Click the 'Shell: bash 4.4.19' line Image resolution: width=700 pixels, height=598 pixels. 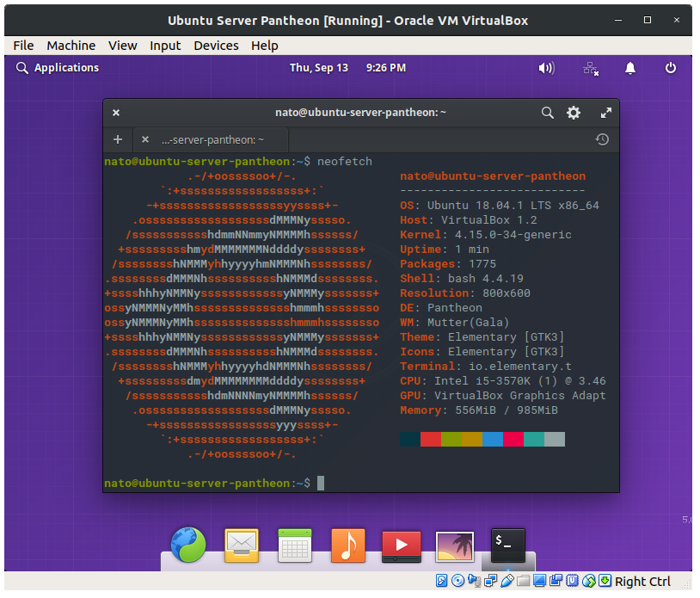(462, 279)
